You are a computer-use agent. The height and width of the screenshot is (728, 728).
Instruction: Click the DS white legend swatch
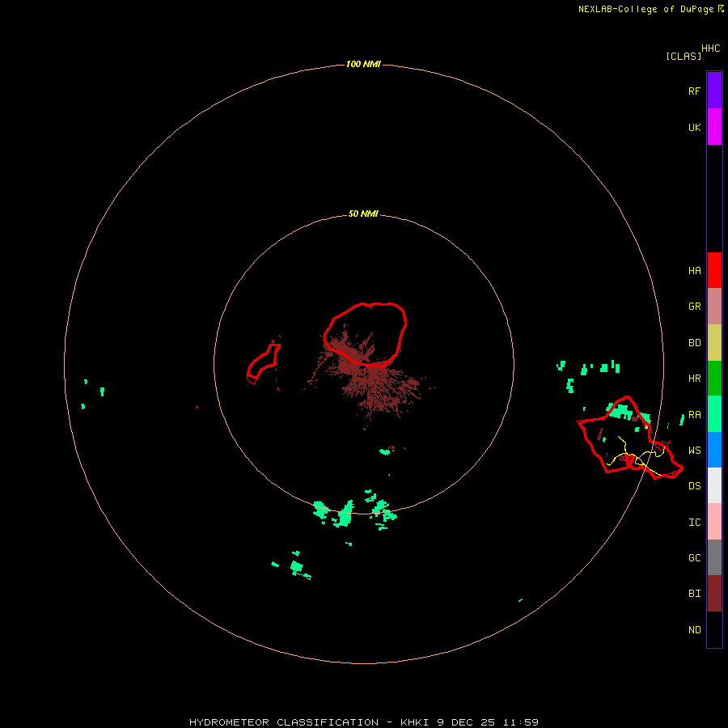tap(714, 485)
